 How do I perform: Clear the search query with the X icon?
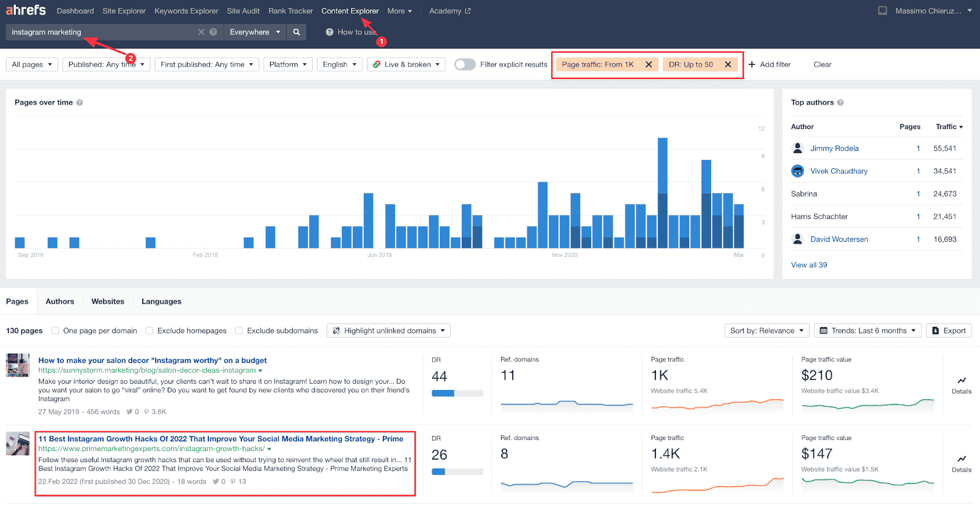click(x=201, y=32)
